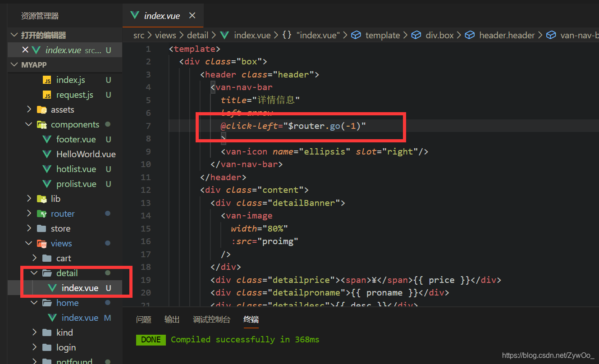Image resolution: width=599 pixels, height=364 pixels.
Task: Click the template breadcrumb segment
Action: [383, 35]
